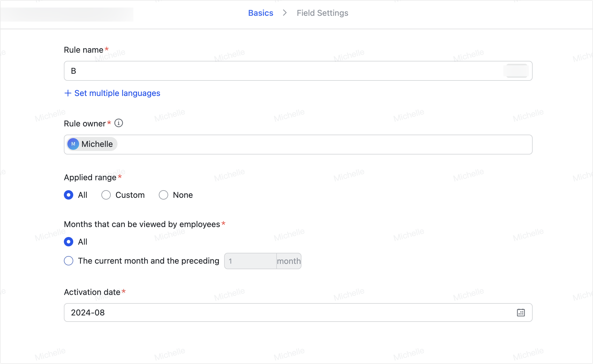Click Michelle's avatar initial in Rule owner field
The image size is (593, 364).
(x=73, y=144)
